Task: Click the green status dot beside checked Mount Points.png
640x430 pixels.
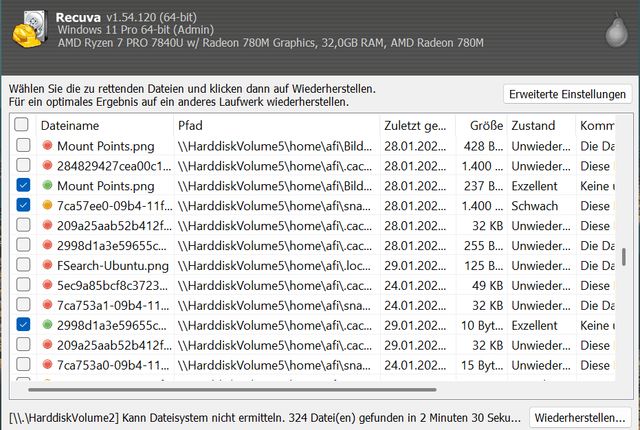Action: tap(47, 186)
